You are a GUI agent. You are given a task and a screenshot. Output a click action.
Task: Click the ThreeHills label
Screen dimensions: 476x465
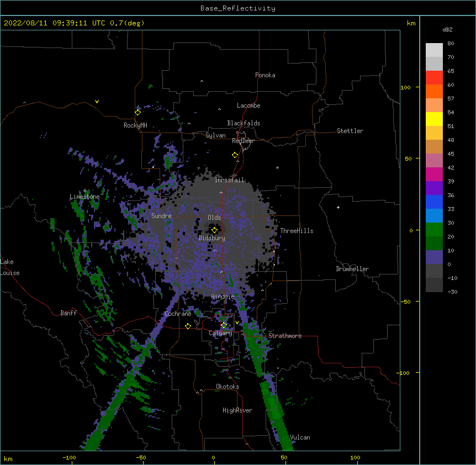pos(297,231)
